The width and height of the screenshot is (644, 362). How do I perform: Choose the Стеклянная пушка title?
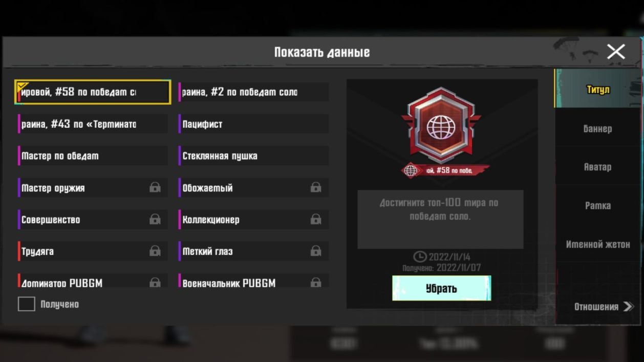[x=253, y=156]
